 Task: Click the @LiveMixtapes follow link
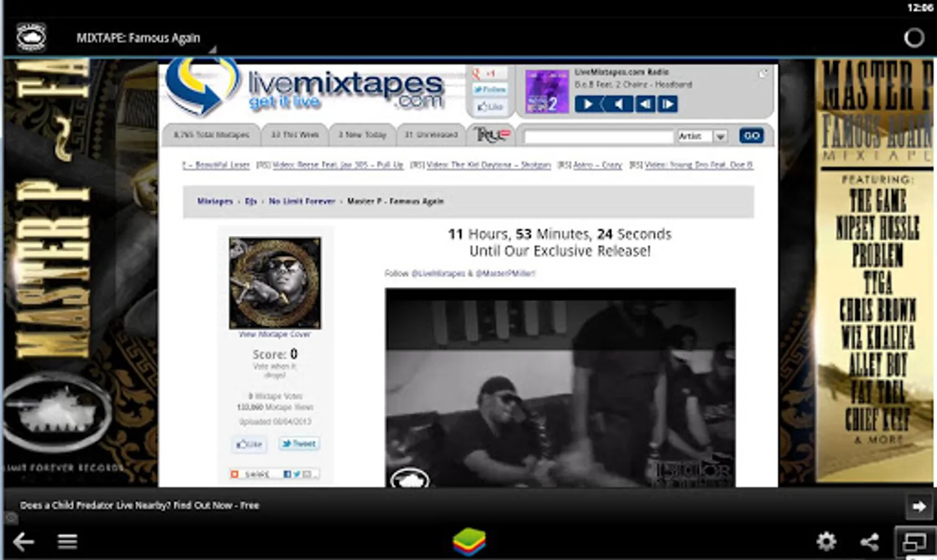438,273
